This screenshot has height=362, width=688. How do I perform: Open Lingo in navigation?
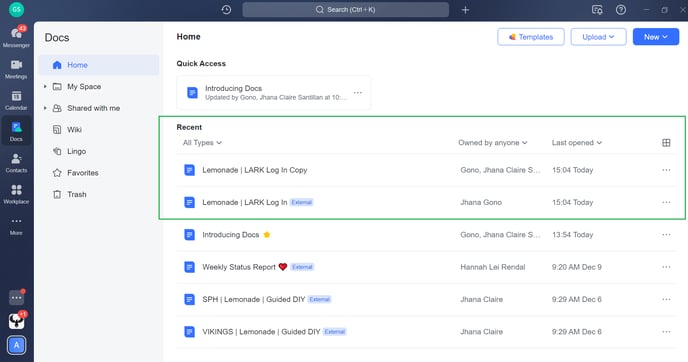pyautogui.click(x=76, y=151)
